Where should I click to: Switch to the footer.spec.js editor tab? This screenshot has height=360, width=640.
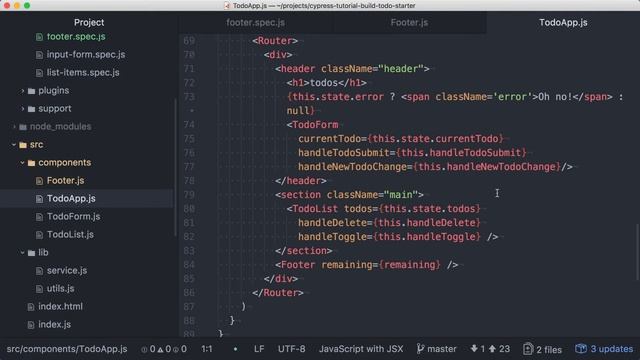256,22
